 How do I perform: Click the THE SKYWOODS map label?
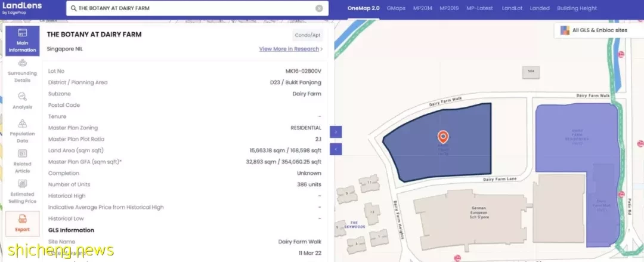click(x=354, y=224)
